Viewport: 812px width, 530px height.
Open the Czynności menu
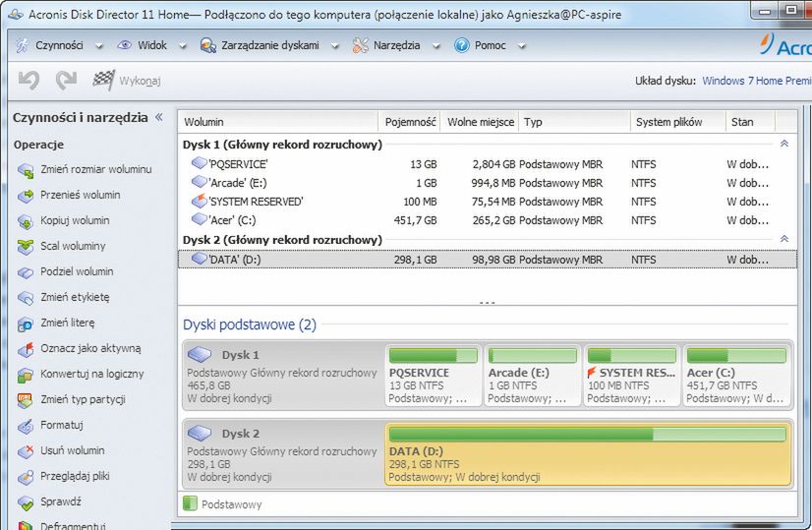59,45
